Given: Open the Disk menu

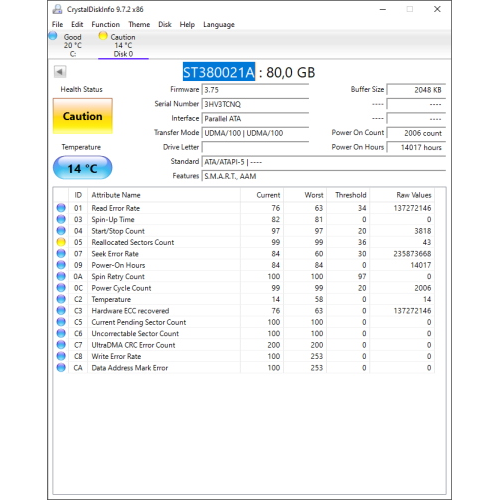Looking at the screenshot, I should (165, 24).
